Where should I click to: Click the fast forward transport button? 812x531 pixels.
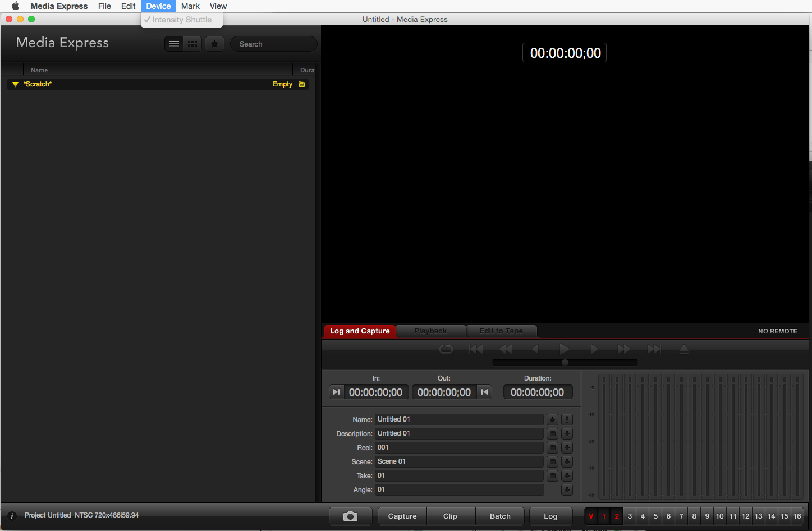pos(624,349)
